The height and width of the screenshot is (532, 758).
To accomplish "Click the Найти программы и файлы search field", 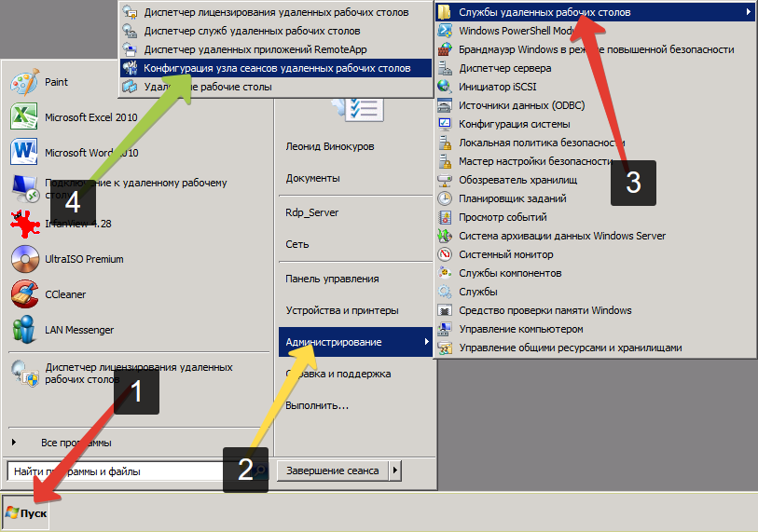I will click(x=138, y=471).
